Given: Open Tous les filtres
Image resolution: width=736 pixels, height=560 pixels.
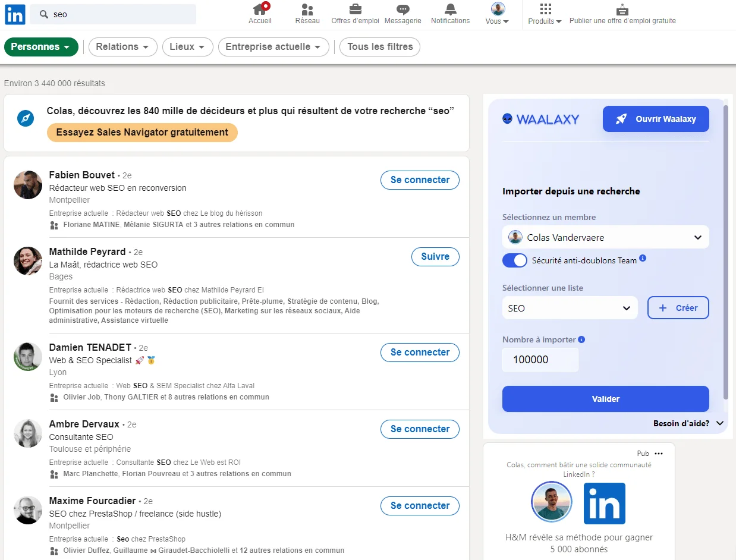Looking at the screenshot, I should pyautogui.click(x=380, y=47).
